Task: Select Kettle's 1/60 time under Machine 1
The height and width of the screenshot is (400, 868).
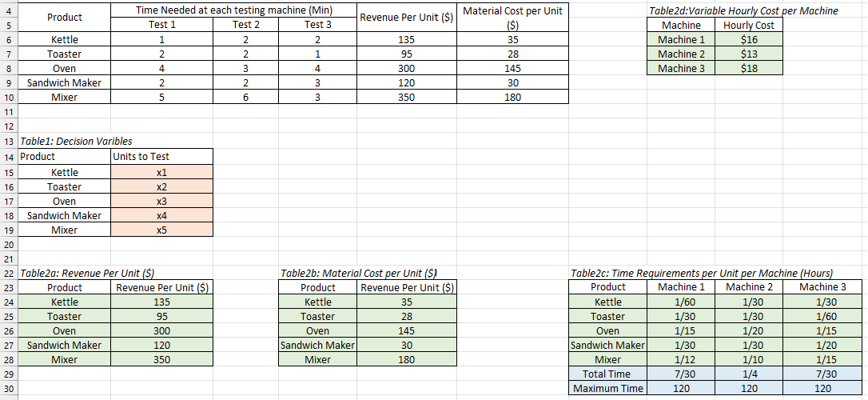Action: point(681,302)
